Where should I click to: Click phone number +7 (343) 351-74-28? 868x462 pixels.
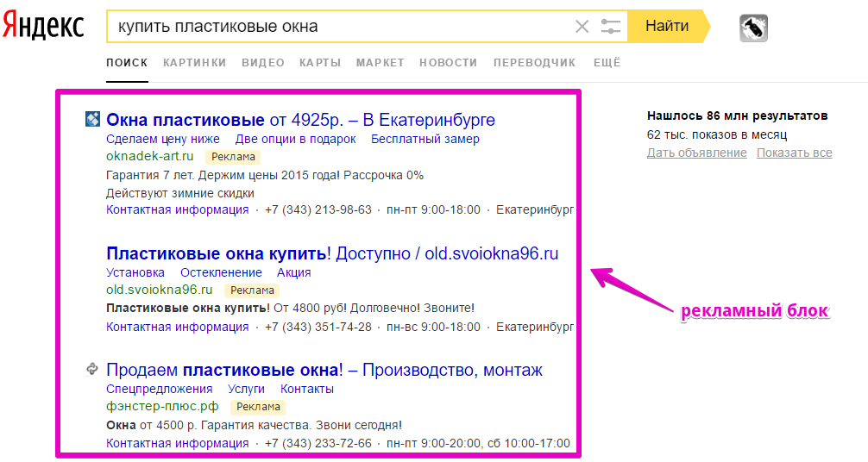[x=318, y=327]
